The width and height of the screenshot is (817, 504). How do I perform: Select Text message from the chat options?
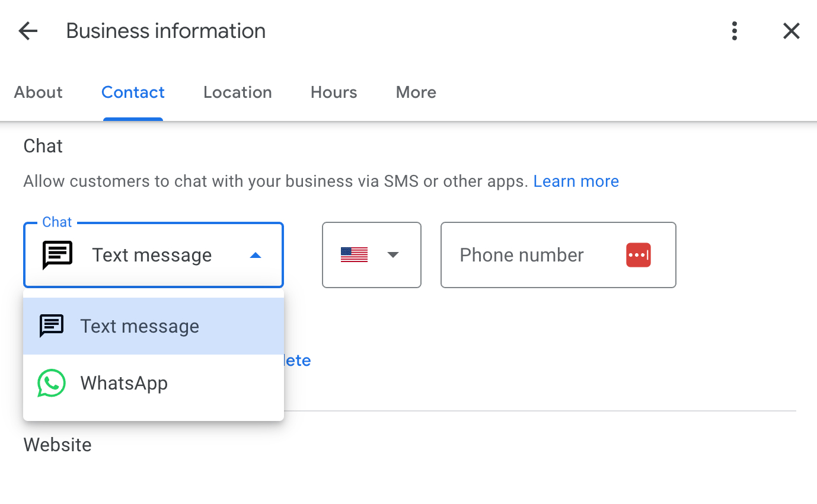coord(140,326)
